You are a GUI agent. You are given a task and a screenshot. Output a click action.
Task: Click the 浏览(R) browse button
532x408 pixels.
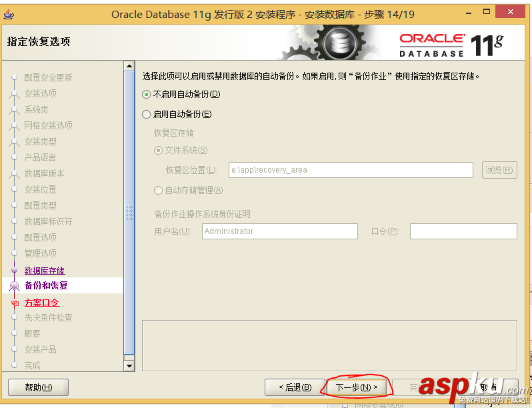(499, 170)
